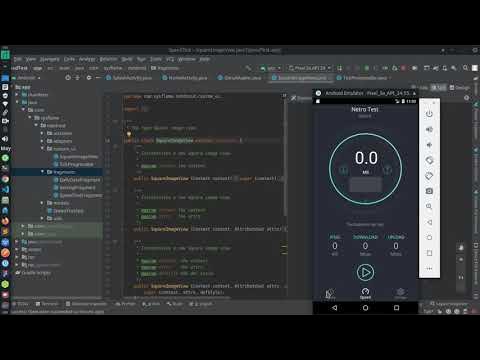Take emulator screenshot with camera icon
The height and width of the screenshot is (360, 480).
click(429, 191)
